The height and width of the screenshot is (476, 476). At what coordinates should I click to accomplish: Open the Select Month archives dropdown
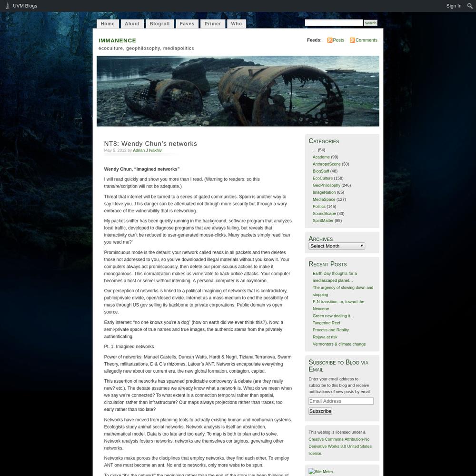point(337,246)
